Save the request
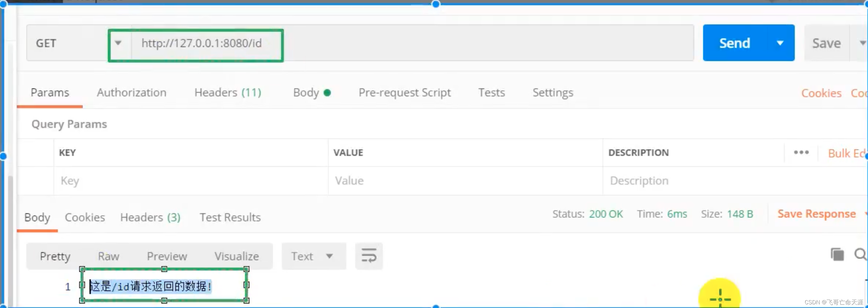 coord(826,43)
